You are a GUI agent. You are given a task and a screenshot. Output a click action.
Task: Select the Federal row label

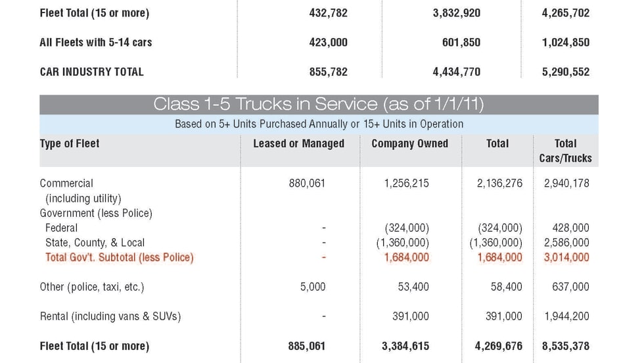(61, 228)
